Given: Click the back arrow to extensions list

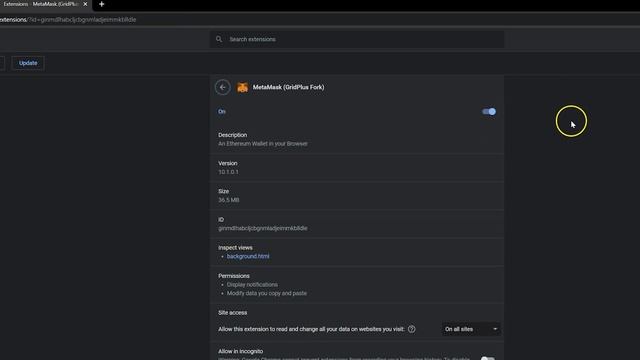Looking at the screenshot, I should (222, 87).
